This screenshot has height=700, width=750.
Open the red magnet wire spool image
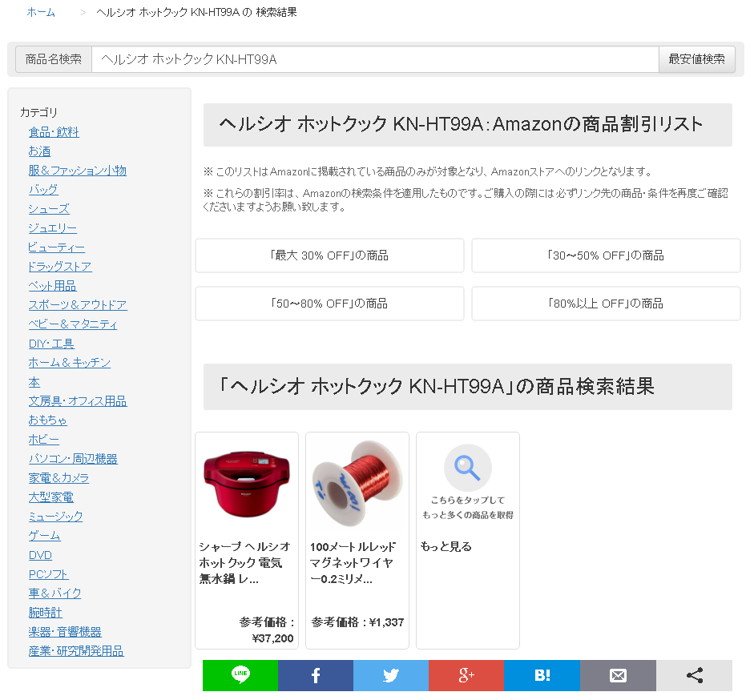click(x=357, y=484)
